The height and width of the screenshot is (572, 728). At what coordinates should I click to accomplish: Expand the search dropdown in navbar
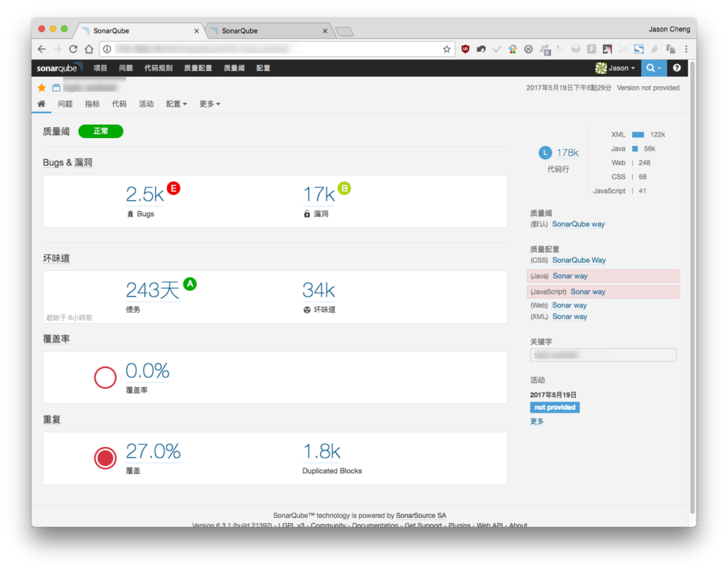point(654,68)
